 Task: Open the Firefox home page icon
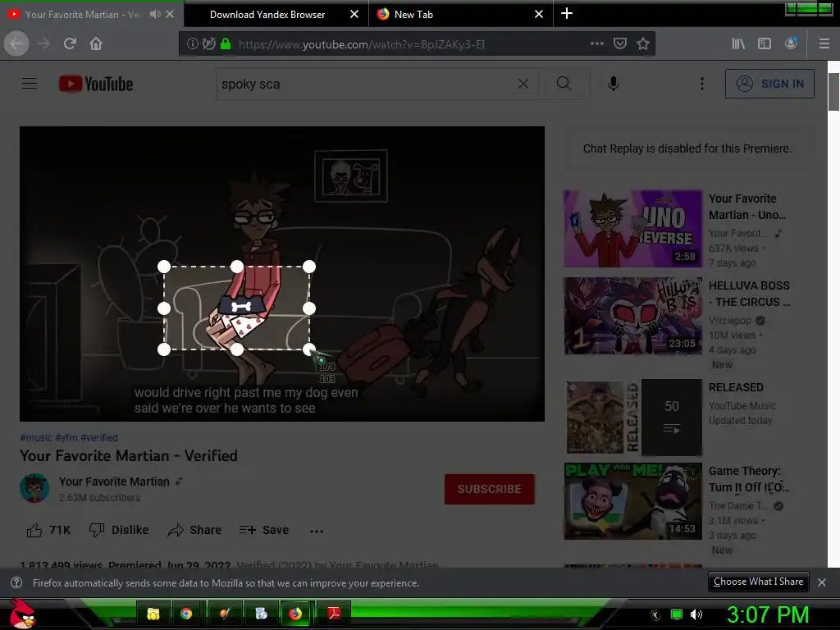coord(96,43)
